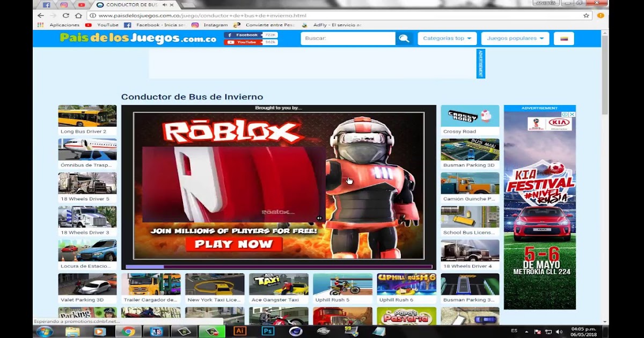The height and width of the screenshot is (338, 644).
Task: Open Chrome menu alert icon
Action: [601, 16]
